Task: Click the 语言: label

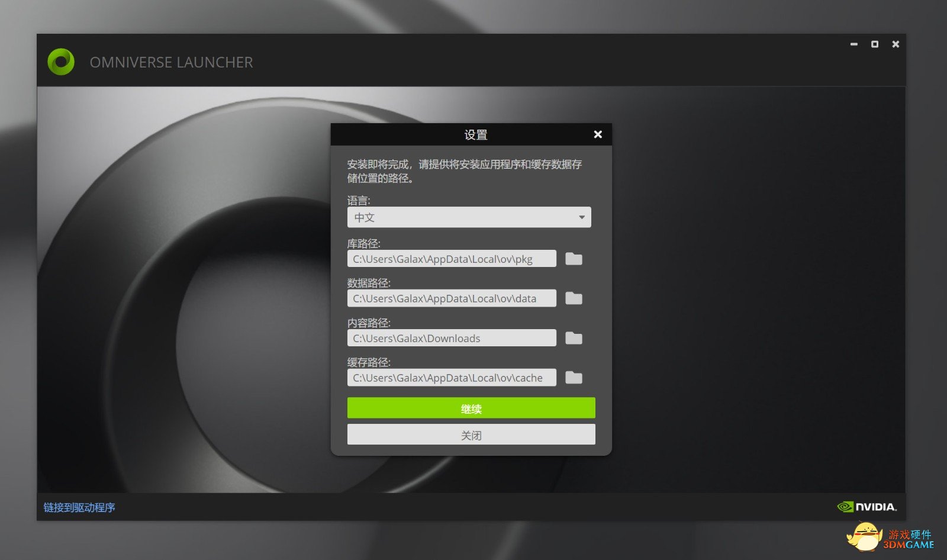Action: [x=359, y=201]
